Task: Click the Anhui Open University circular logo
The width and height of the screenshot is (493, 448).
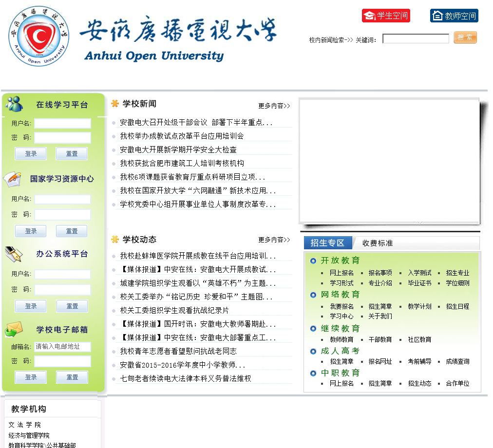Action: (39, 36)
